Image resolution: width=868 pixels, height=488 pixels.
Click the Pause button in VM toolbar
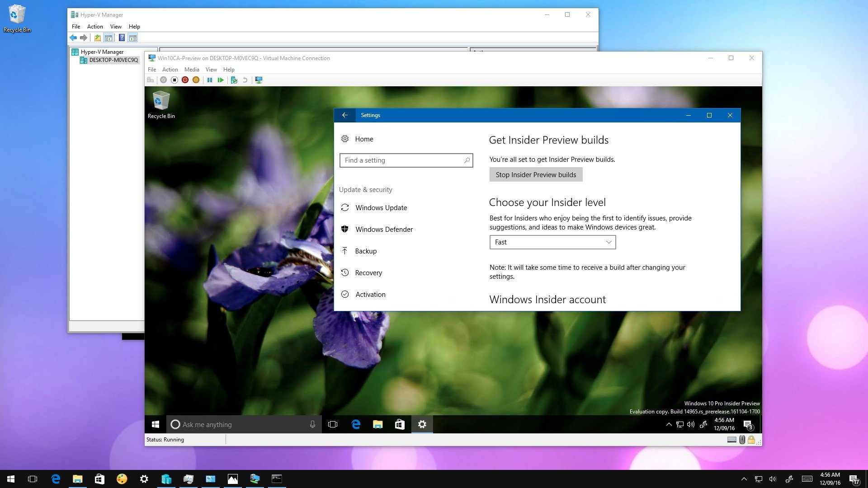[x=209, y=80]
